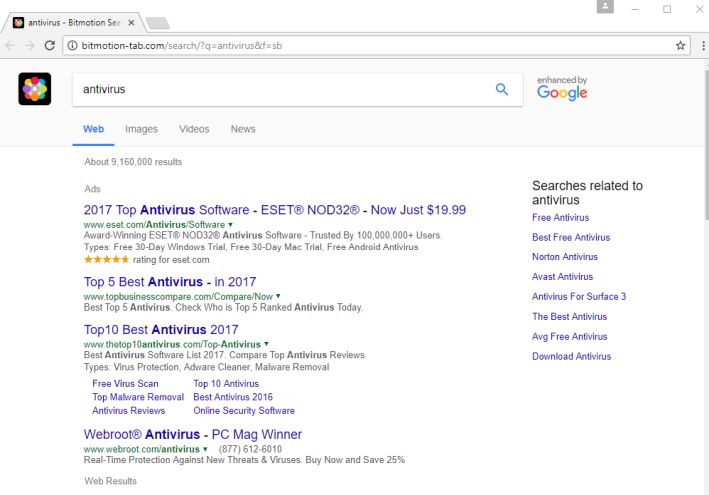
Task: Click the Top Malware Removal sitelink
Action: [138, 397]
